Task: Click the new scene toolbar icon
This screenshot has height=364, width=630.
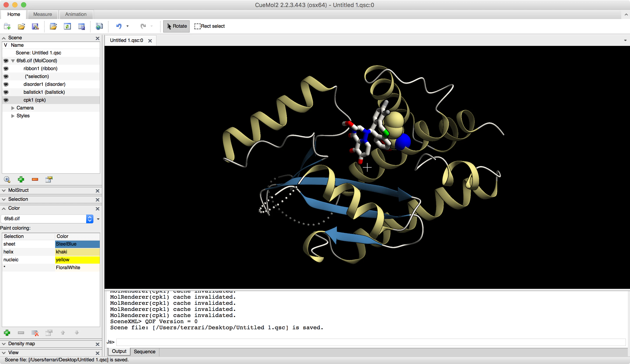Action: 7,26
